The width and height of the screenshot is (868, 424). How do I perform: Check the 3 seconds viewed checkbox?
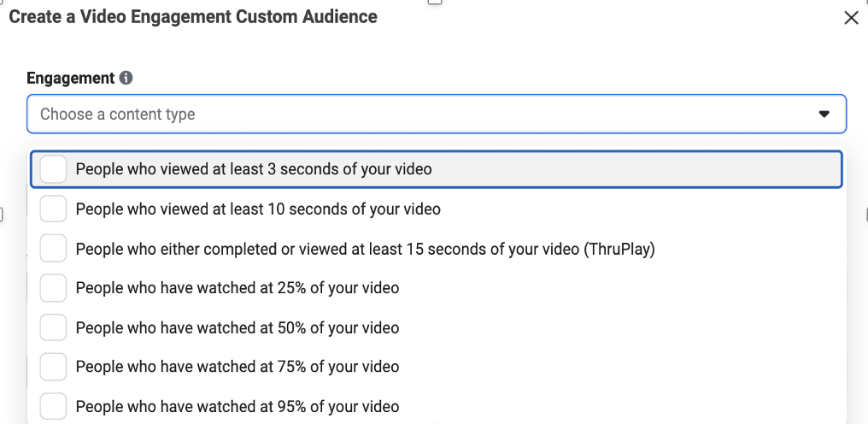(x=53, y=169)
